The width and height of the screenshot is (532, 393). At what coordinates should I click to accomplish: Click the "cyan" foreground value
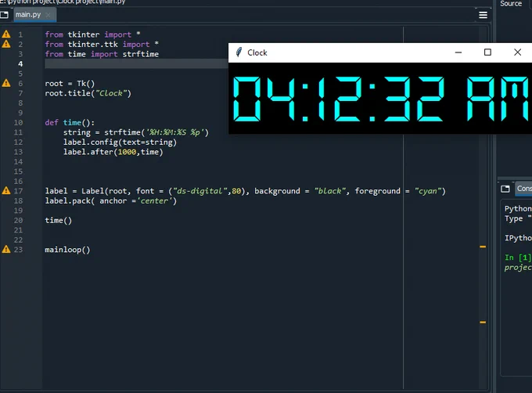[427, 191]
